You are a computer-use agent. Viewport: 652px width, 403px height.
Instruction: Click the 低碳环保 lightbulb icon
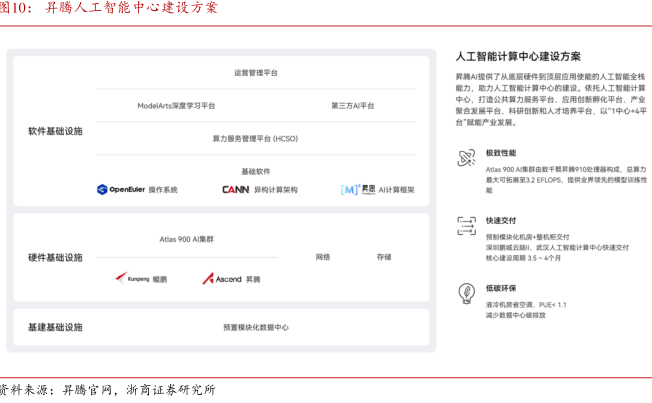pyautogui.click(x=466, y=292)
